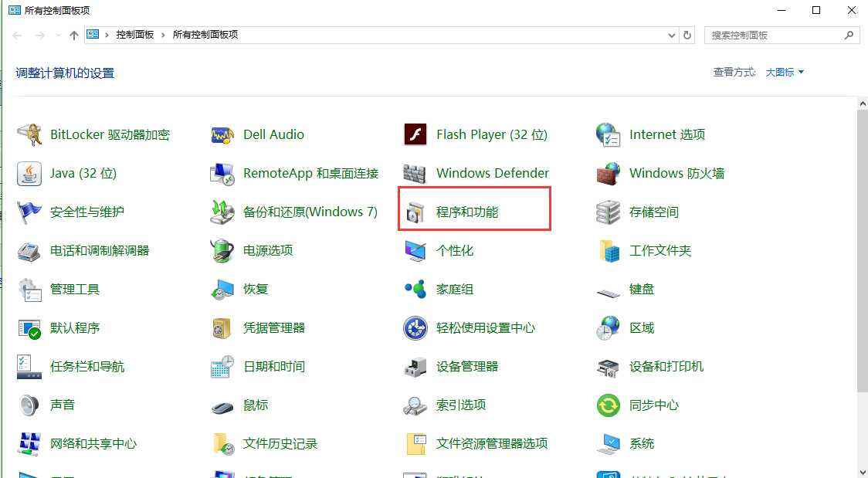Open the Windows Defender wall icon
Viewport: 868px width, 478px height.
coord(415,173)
